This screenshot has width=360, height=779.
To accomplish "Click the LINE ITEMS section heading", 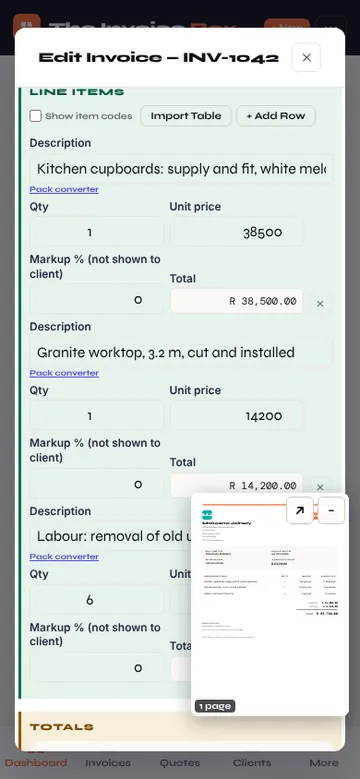I will point(77,92).
